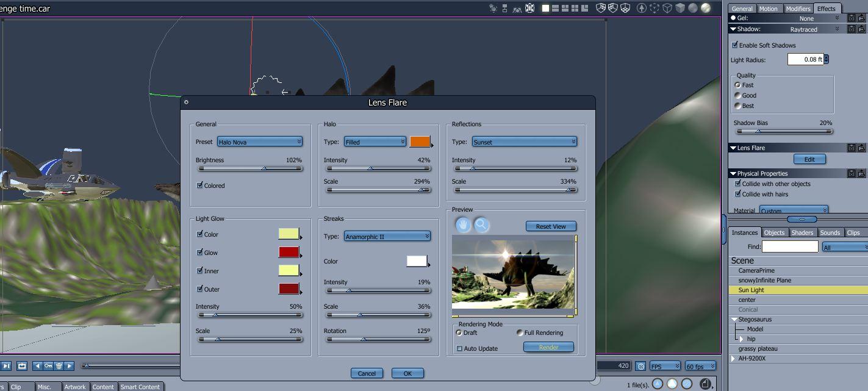Click first working-box plane icon in toolbar

600,8
